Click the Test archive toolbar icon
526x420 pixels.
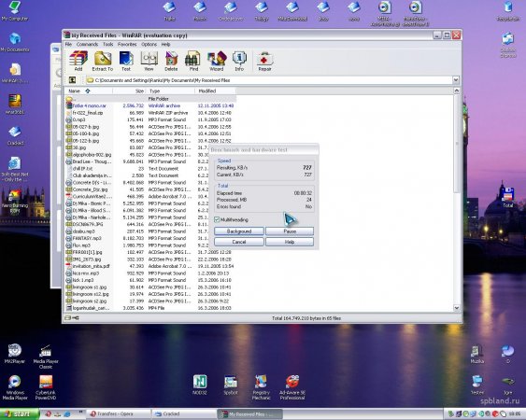126,61
